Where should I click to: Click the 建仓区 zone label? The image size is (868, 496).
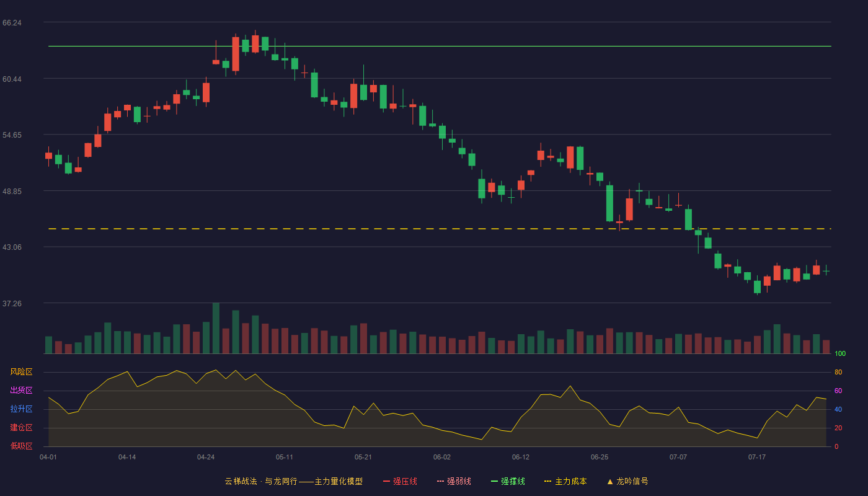click(x=21, y=428)
